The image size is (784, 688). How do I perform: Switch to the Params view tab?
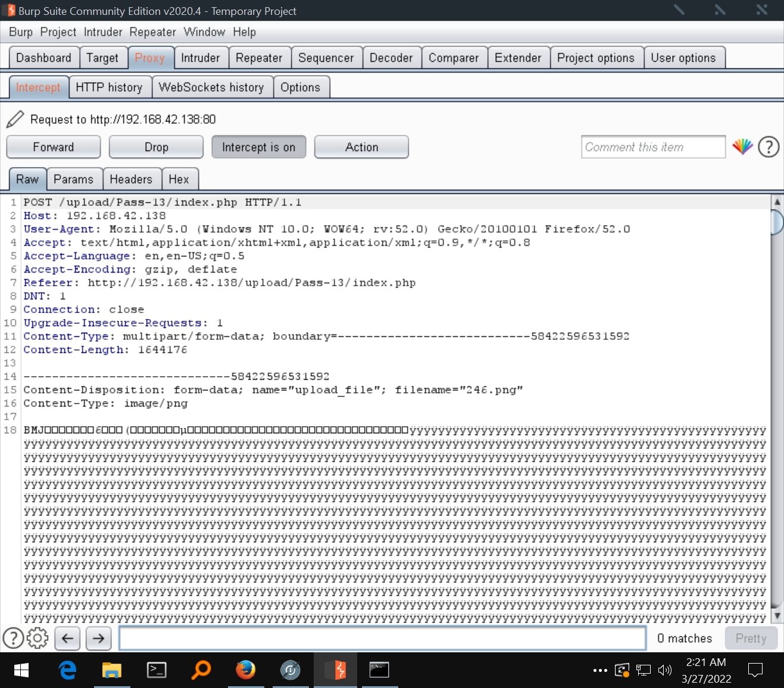click(x=74, y=179)
